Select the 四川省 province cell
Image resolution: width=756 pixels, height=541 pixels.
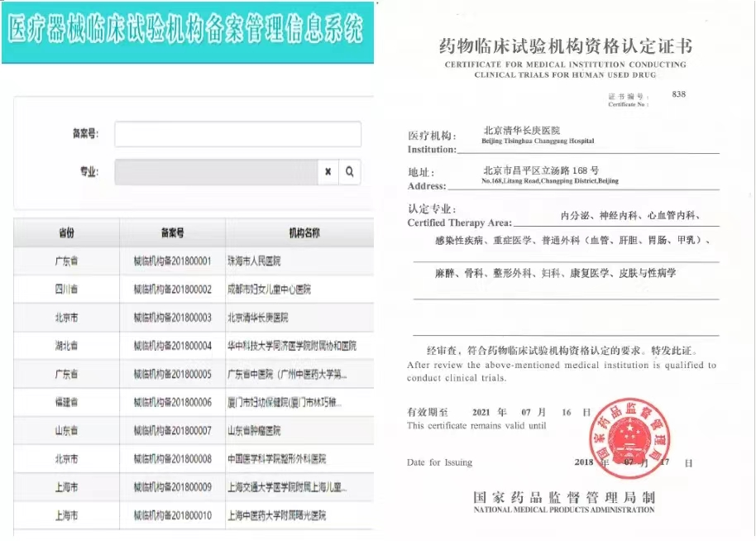[67, 290]
